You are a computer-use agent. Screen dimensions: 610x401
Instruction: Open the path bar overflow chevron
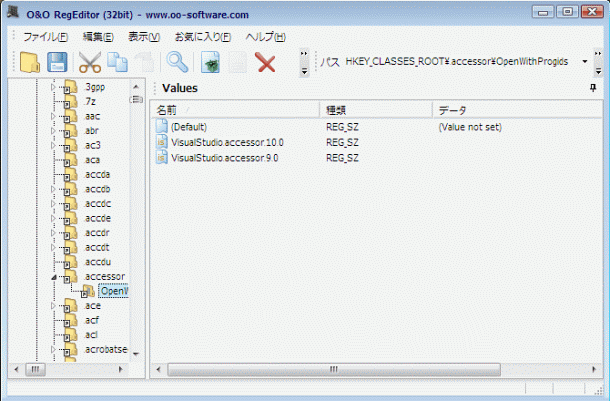pyautogui.click(x=598, y=62)
